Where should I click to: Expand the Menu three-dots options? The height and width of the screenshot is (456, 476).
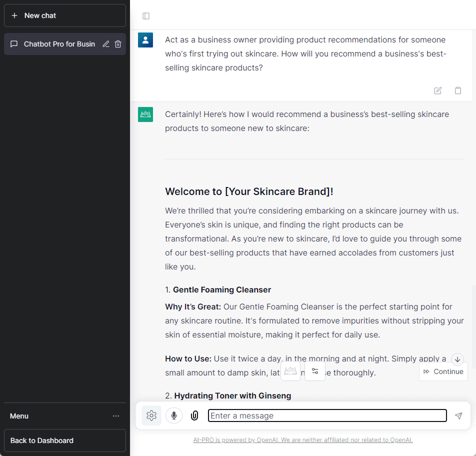coord(116,416)
